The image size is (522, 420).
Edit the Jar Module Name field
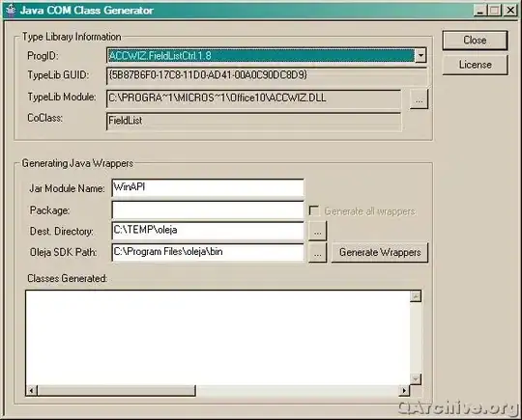click(x=208, y=188)
